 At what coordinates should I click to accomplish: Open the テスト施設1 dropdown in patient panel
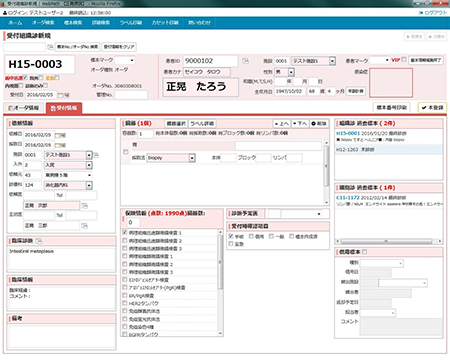pyautogui.click(x=313, y=61)
